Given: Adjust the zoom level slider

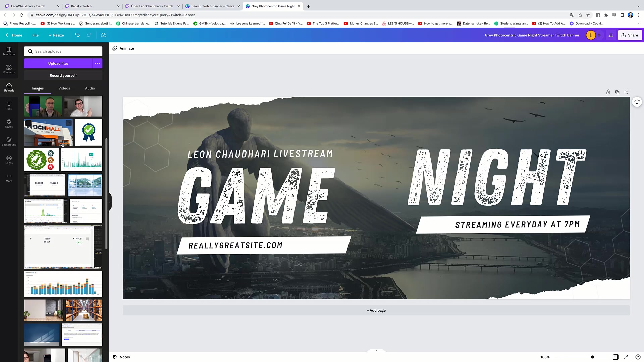Looking at the screenshot, I should [x=592, y=357].
